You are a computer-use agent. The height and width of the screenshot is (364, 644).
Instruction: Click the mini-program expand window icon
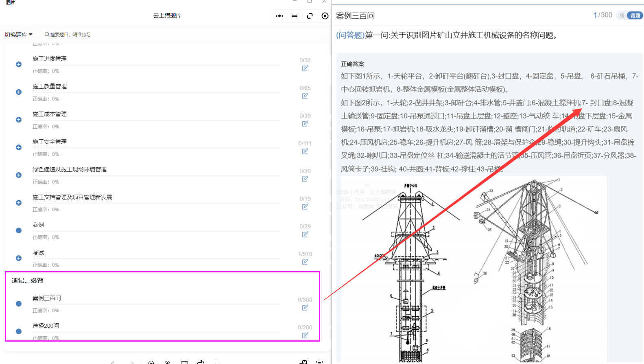310,16
